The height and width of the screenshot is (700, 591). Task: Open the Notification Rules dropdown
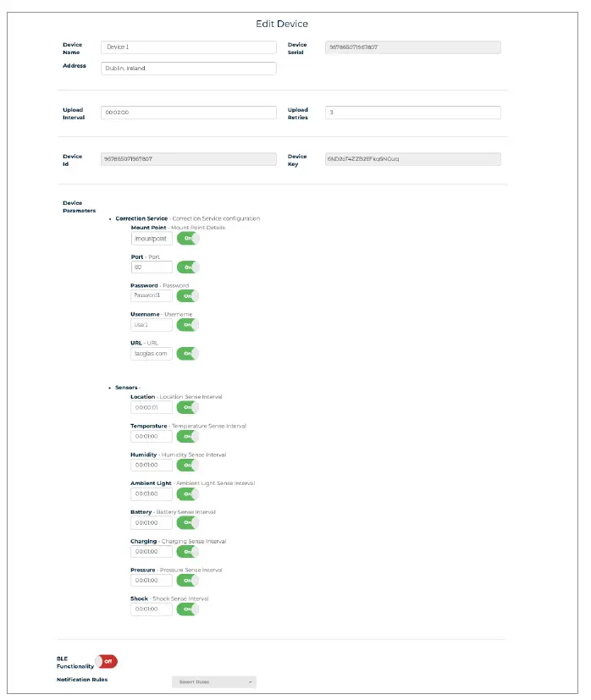click(213, 681)
